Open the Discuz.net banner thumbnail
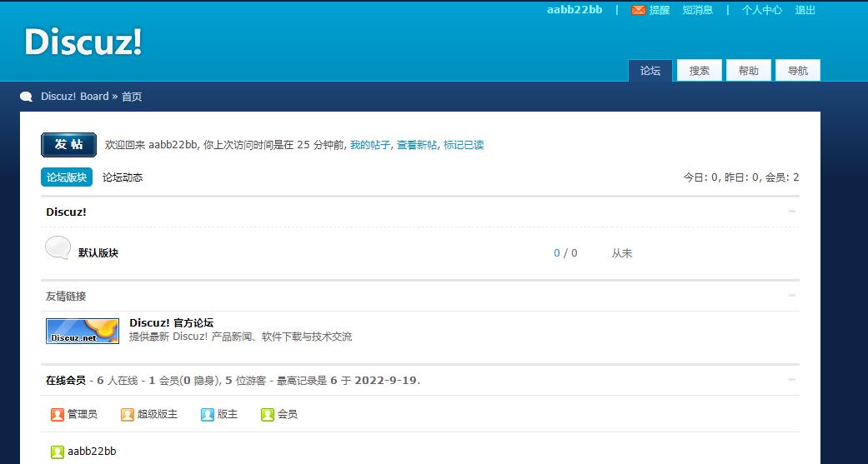 [82, 331]
